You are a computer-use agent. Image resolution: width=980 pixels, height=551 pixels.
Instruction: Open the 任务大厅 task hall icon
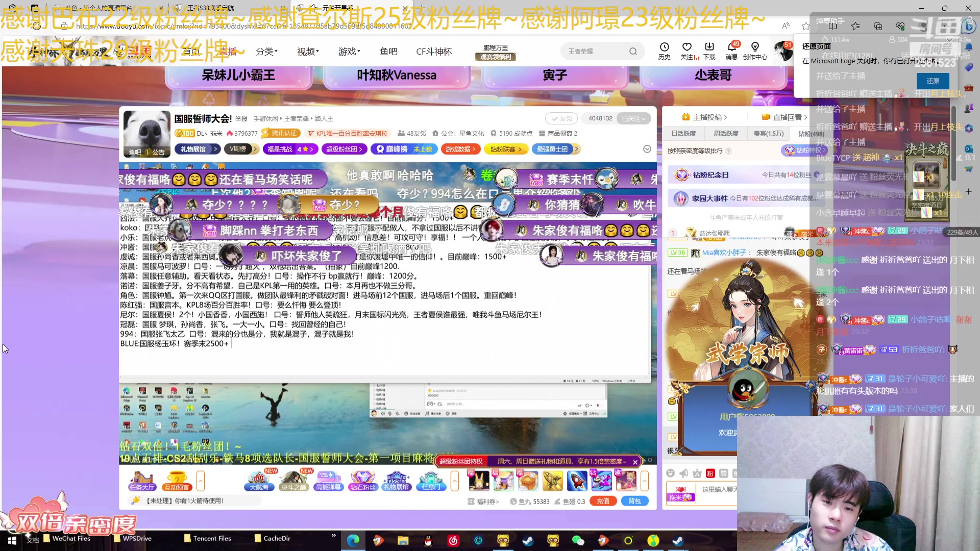point(142,481)
